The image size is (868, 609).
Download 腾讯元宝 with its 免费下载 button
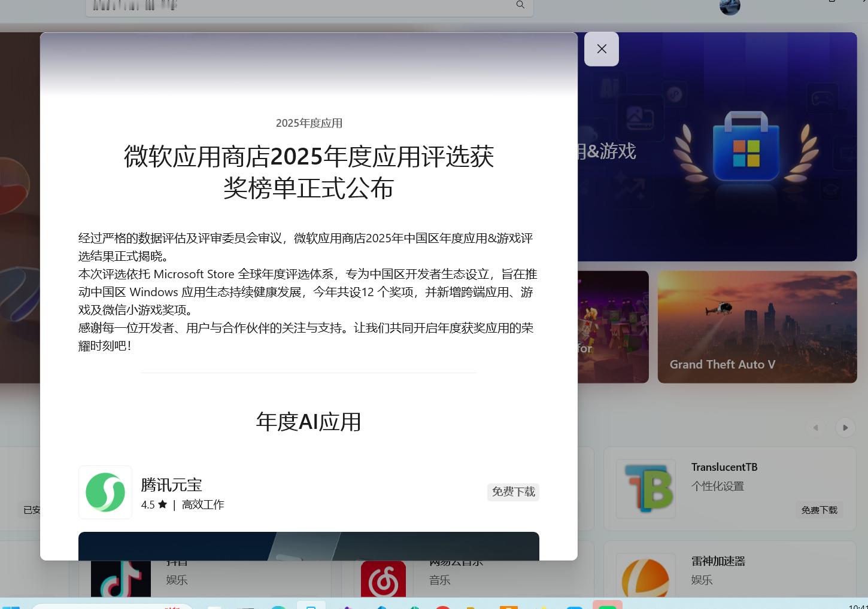point(513,492)
